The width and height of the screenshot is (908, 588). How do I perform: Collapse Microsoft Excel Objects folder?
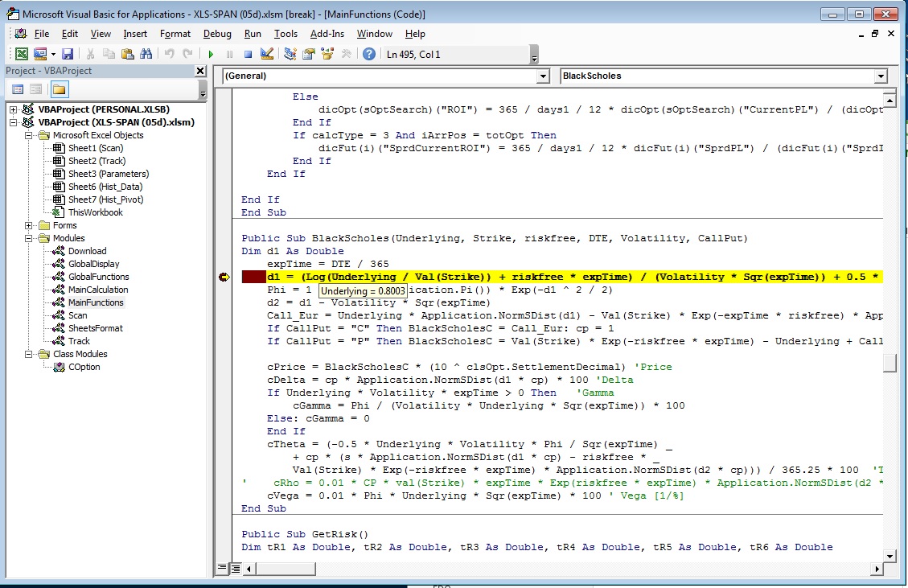click(28, 135)
